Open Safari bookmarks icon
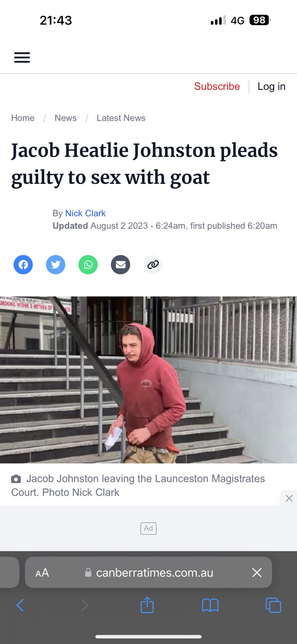Viewport: 297px width, 644px height. pyautogui.click(x=210, y=605)
